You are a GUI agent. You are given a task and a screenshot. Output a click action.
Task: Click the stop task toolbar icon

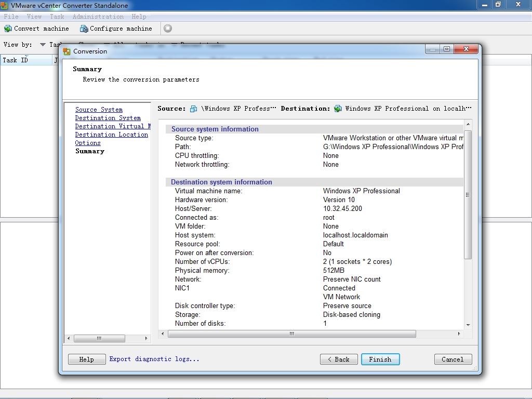pos(168,29)
